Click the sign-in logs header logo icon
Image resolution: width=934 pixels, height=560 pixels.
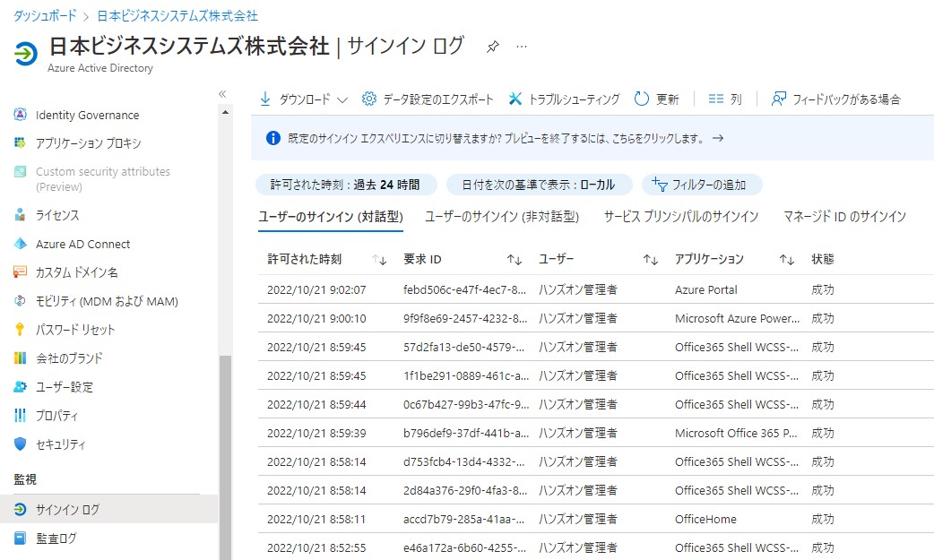coord(26,54)
